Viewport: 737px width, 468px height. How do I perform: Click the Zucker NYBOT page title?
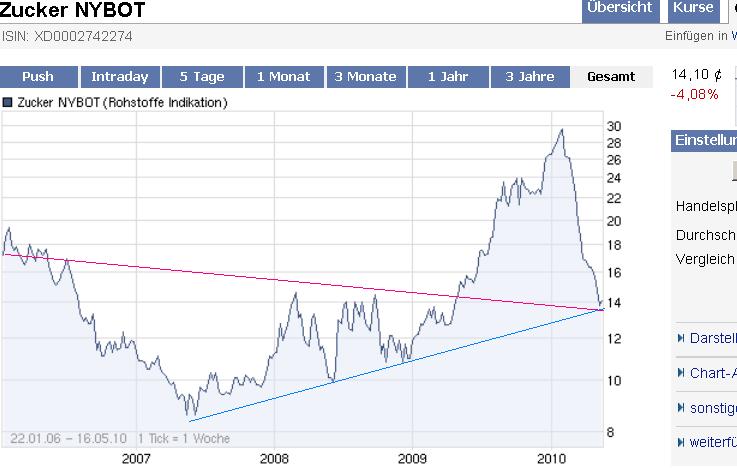tap(73, 11)
